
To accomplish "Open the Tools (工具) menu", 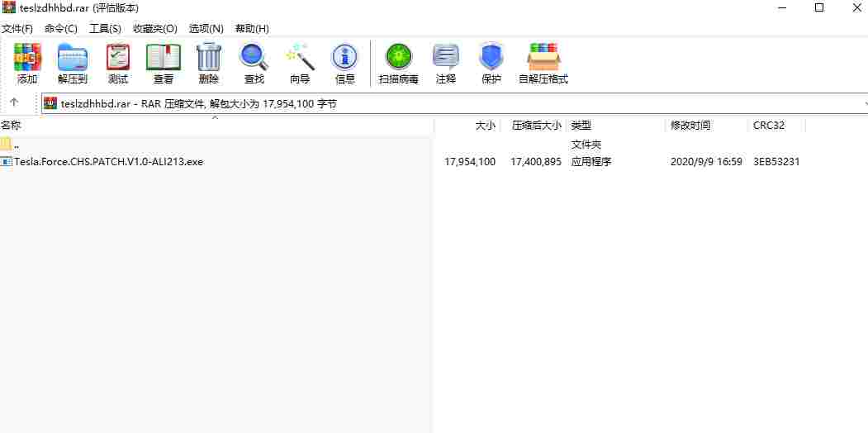I will click(105, 28).
